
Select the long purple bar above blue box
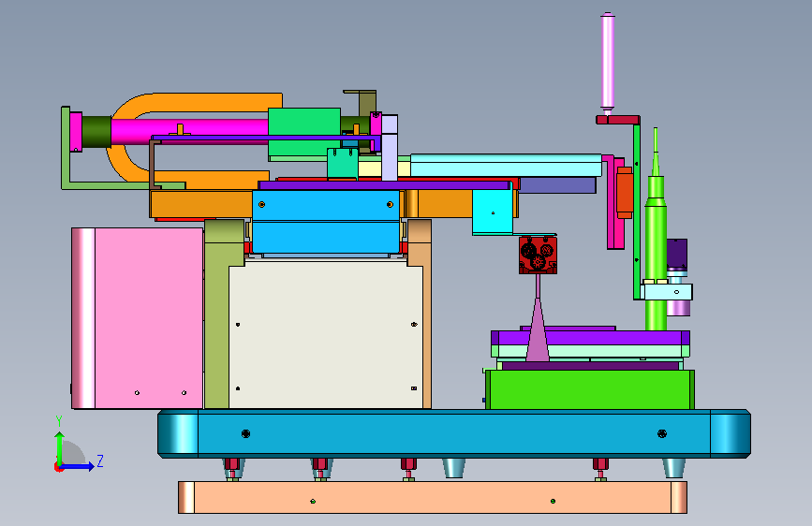(x=383, y=185)
